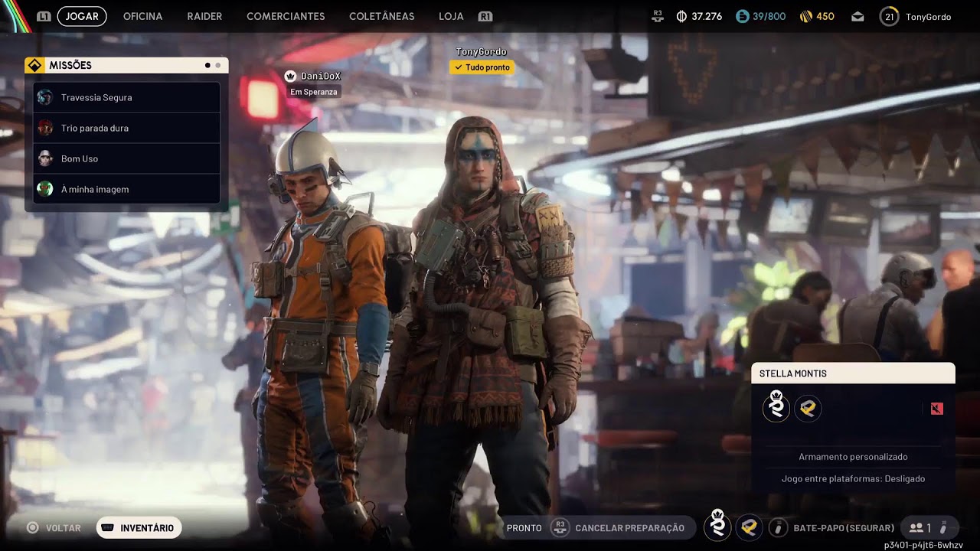Screen dimensions: 980x551
Task: Click the Trio parada dura quest portrait
Action: coord(45,128)
